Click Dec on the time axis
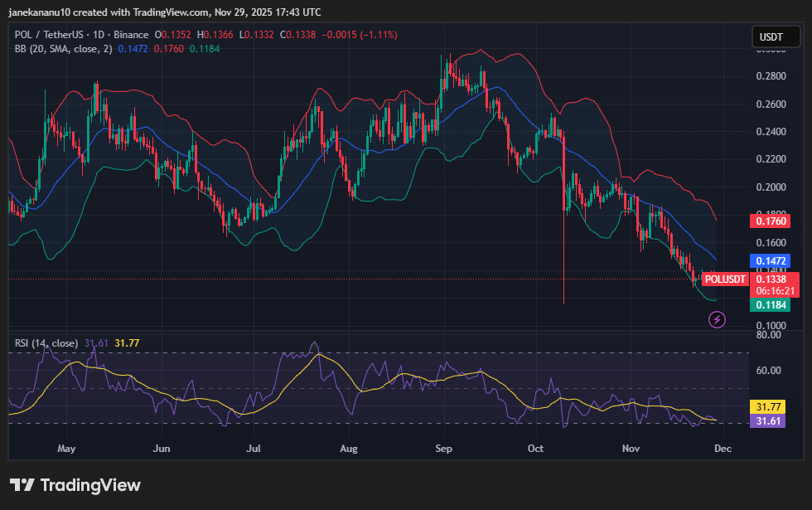The image size is (812, 510). (723, 449)
